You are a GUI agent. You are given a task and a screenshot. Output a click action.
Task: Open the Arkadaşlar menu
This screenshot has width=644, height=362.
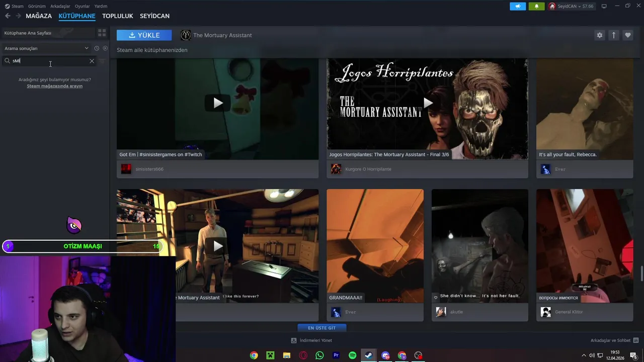(60, 6)
